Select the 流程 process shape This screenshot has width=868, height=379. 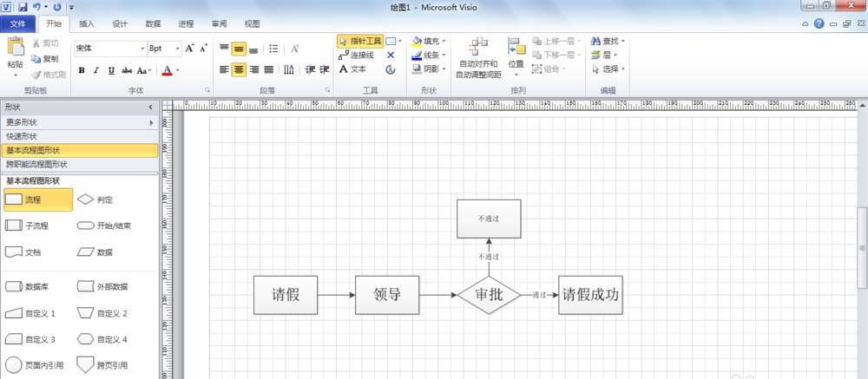point(38,199)
